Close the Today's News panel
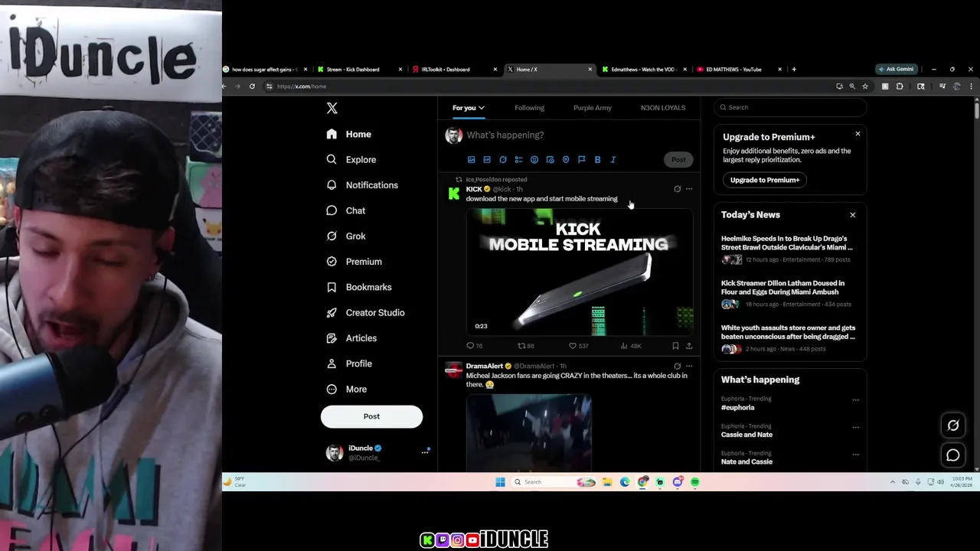 pyautogui.click(x=852, y=215)
